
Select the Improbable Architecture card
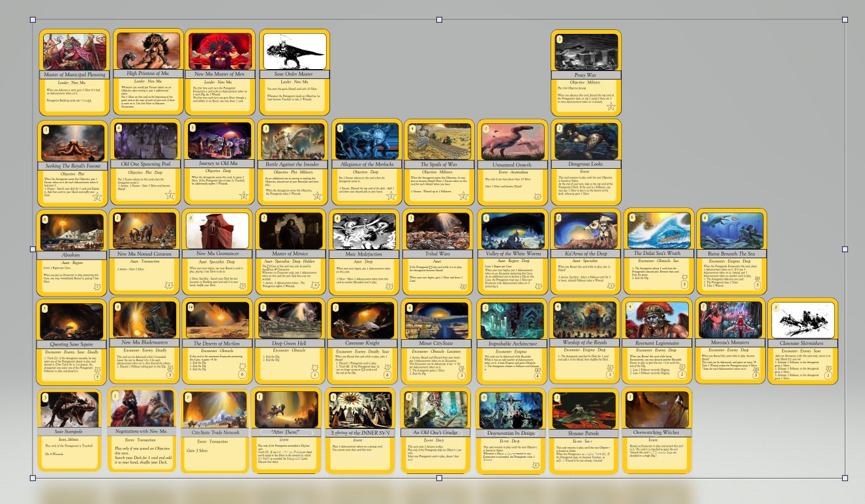click(x=513, y=343)
